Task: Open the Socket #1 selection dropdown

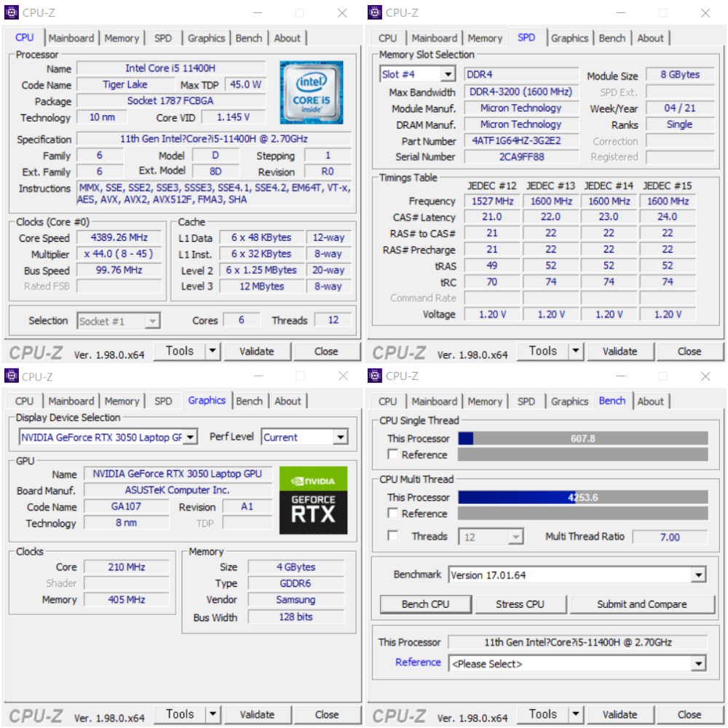Action: (x=152, y=321)
